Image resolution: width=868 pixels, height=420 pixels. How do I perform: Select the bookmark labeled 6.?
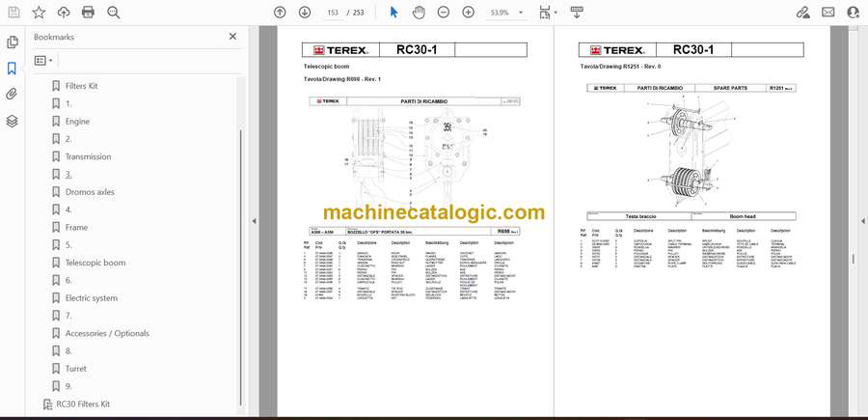click(68, 280)
